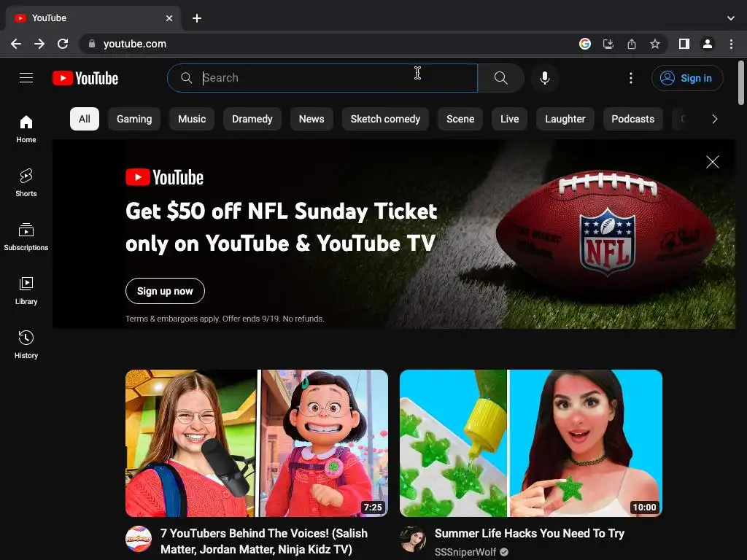This screenshot has width=747, height=560.
Task: Open the hamburger guide menu
Action: (26, 77)
